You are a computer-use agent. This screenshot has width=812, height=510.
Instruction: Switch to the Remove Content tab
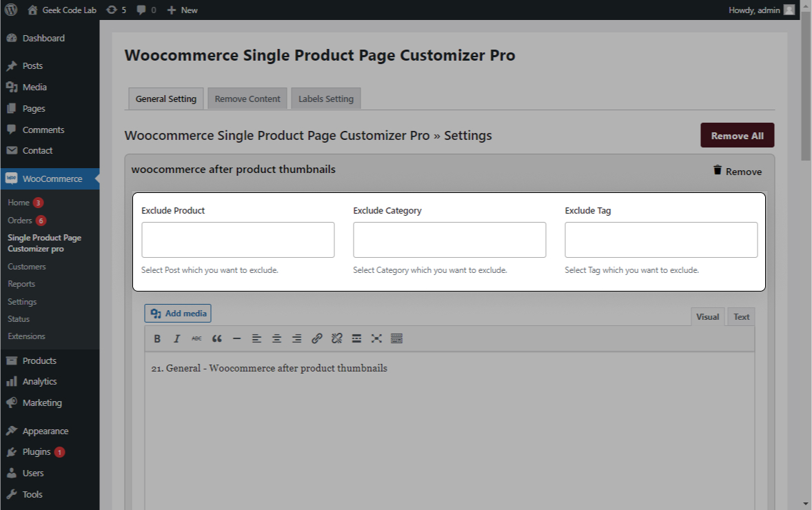coord(247,99)
